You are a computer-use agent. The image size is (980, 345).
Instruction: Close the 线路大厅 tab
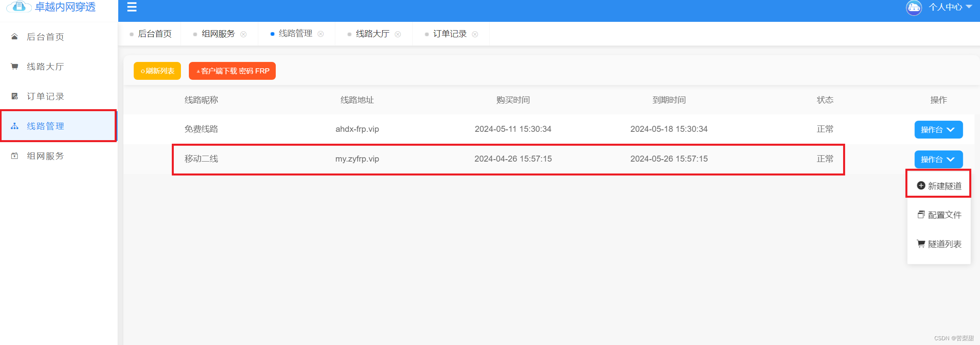click(x=398, y=34)
